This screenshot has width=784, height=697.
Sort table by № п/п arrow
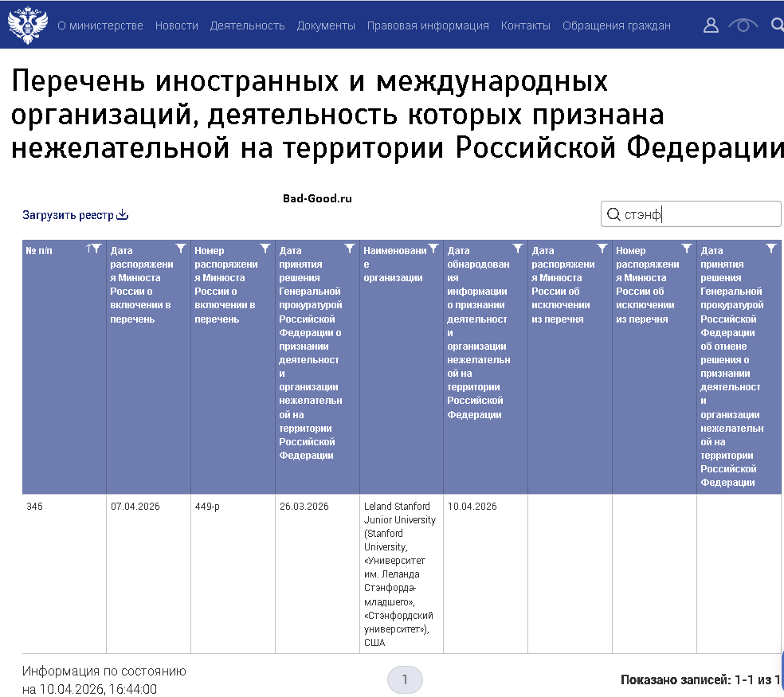[88, 249]
